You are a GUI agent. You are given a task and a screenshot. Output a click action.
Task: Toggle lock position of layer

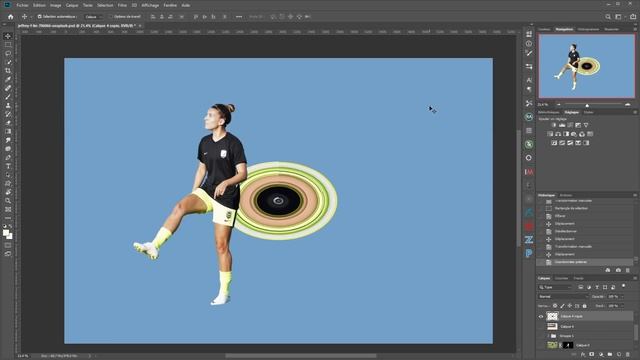pyautogui.click(x=570, y=306)
